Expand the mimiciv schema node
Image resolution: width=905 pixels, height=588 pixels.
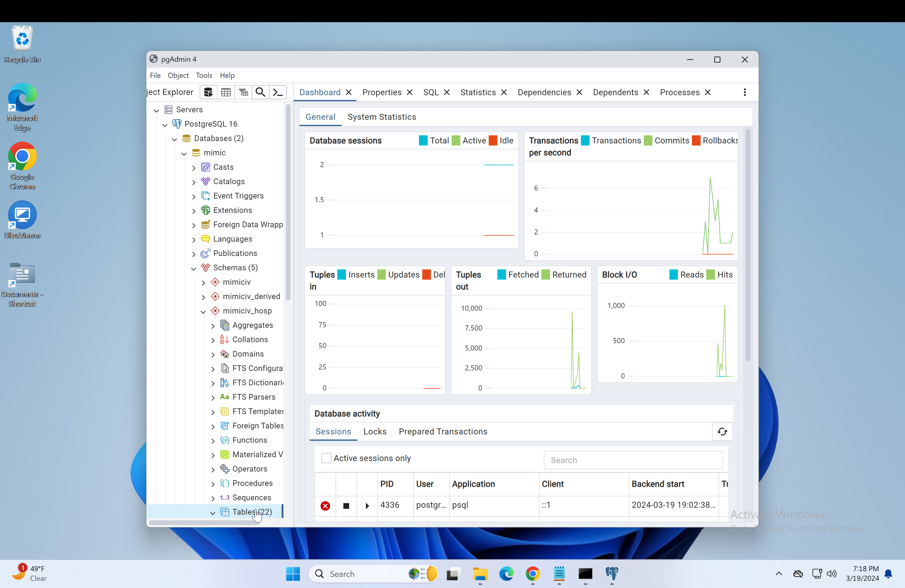click(203, 283)
